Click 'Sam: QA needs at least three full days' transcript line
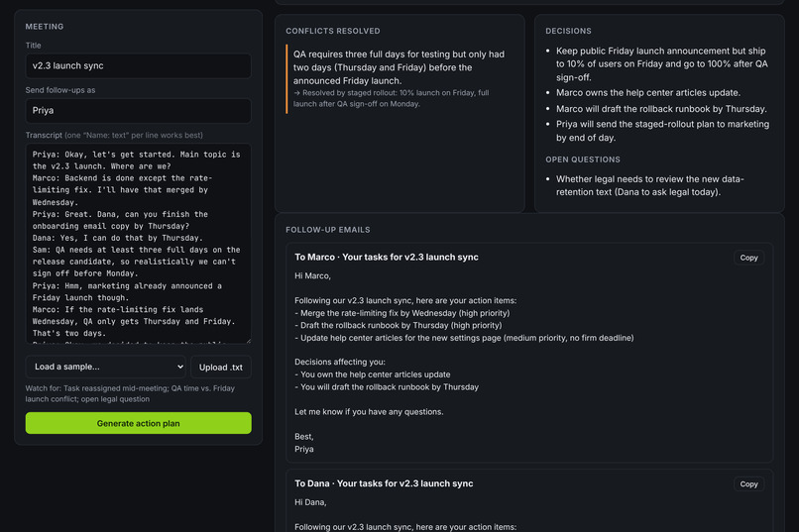Viewport: 799px width, 532px height. point(136,262)
